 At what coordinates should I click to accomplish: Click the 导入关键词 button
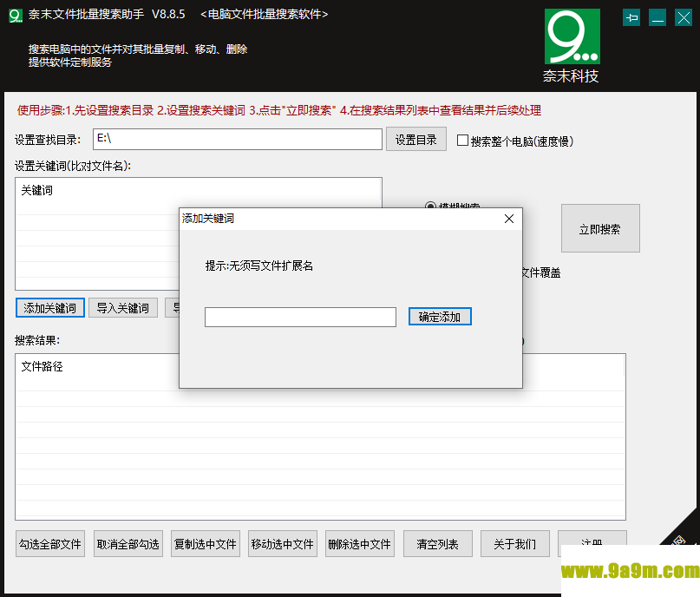coord(123,308)
